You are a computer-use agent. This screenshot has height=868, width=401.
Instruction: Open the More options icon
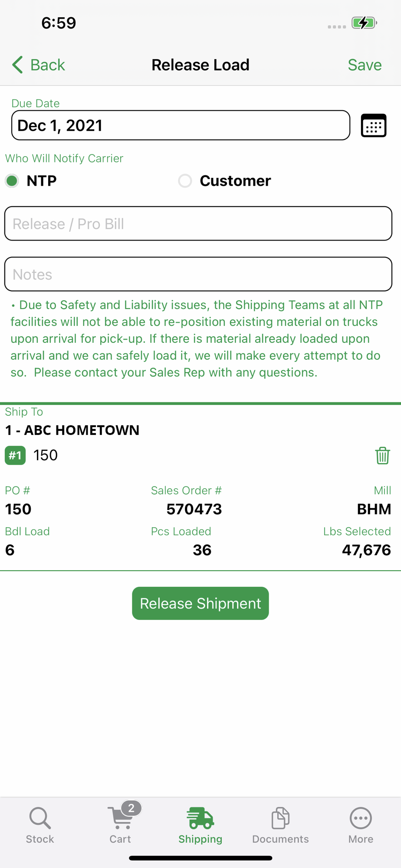pos(361,818)
